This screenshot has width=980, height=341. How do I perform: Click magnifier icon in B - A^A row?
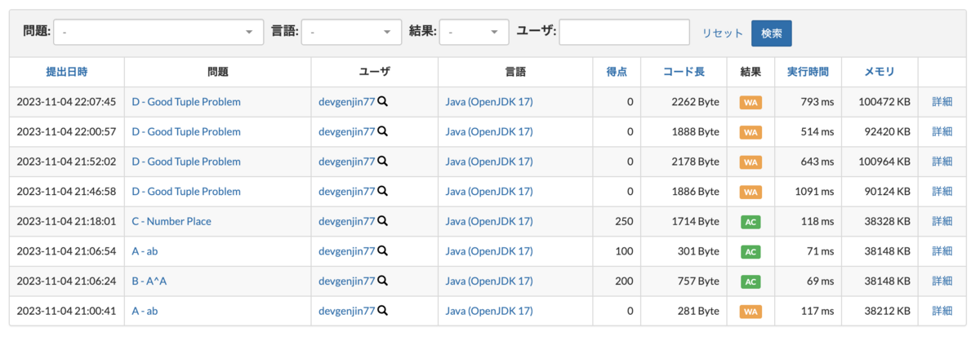coord(382,281)
